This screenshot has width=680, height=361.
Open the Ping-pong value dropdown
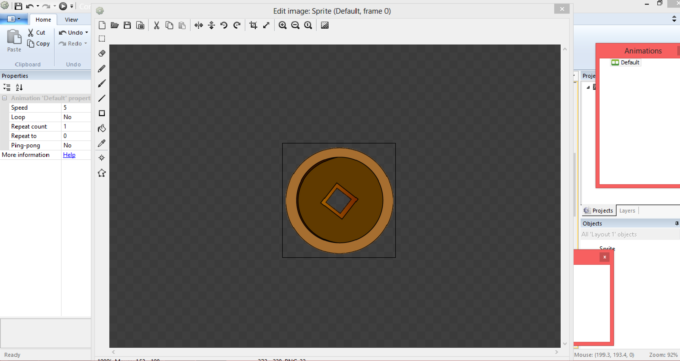point(76,145)
